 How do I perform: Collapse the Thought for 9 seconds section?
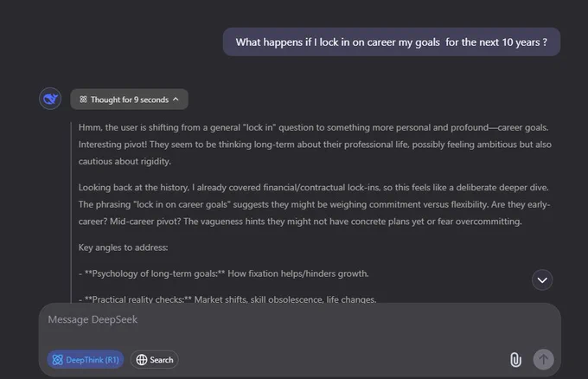(x=129, y=100)
